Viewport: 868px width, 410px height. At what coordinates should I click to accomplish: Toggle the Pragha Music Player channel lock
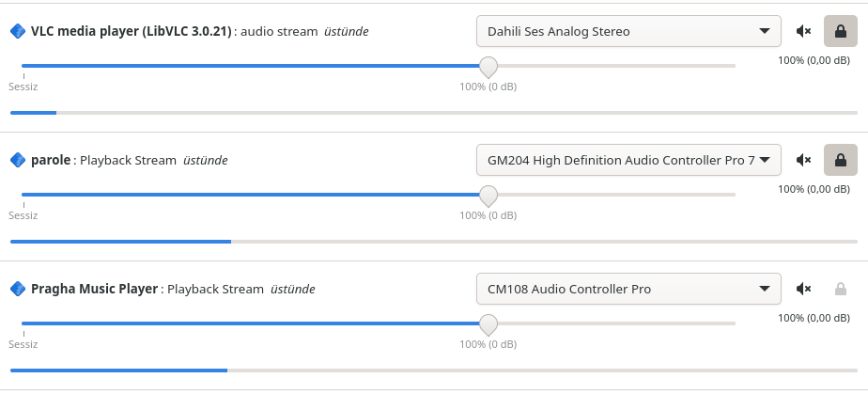[841, 289]
